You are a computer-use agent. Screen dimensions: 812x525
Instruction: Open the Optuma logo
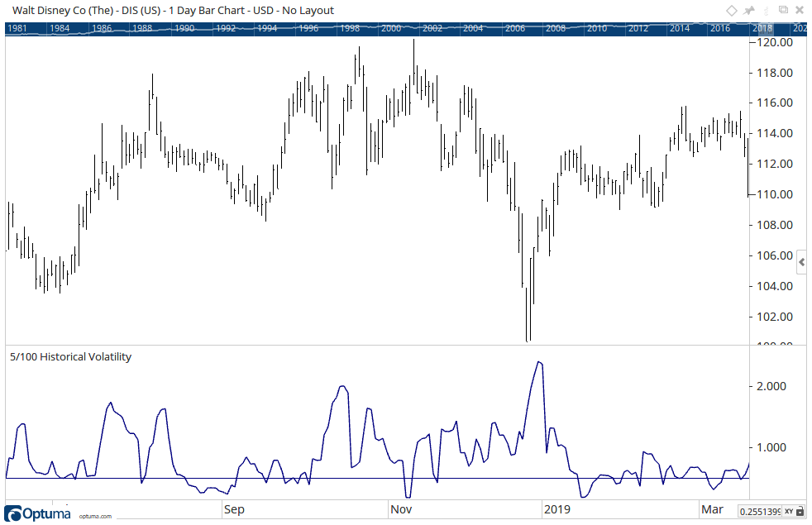(x=37, y=513)
